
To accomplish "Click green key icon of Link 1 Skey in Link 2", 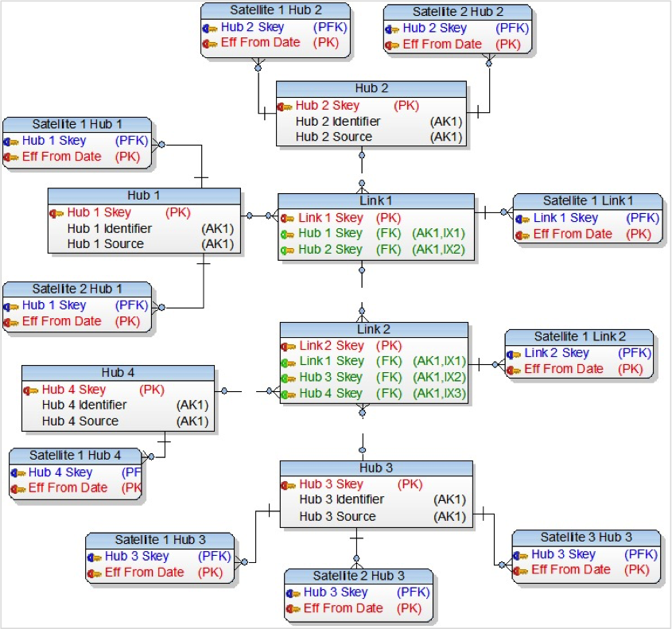I will [x=288, y=363].
